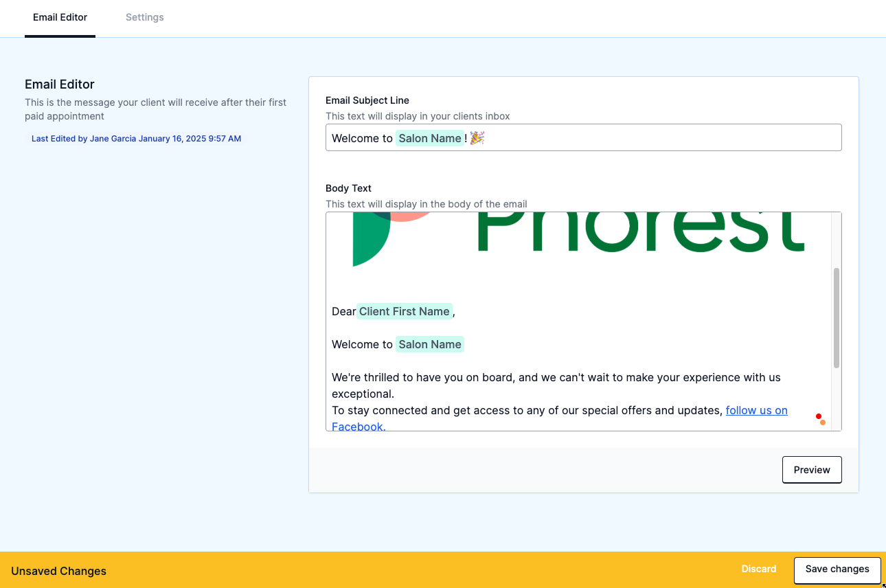Click 'This text will display in the body' hint
886x588 pixels.
pyautogui.click(x=427, y=204)
